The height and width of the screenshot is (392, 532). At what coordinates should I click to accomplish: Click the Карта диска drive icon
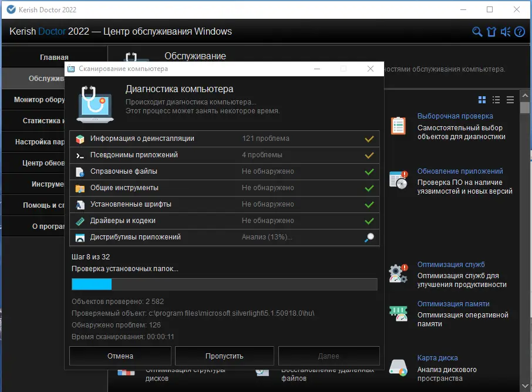(x=398, y=367)
